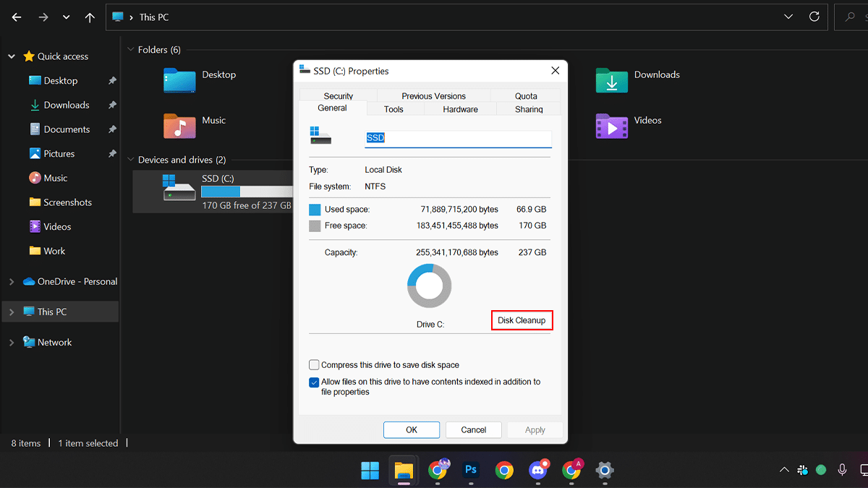
Task: Click the Disk Cleanup button
Action: (522, 320)
